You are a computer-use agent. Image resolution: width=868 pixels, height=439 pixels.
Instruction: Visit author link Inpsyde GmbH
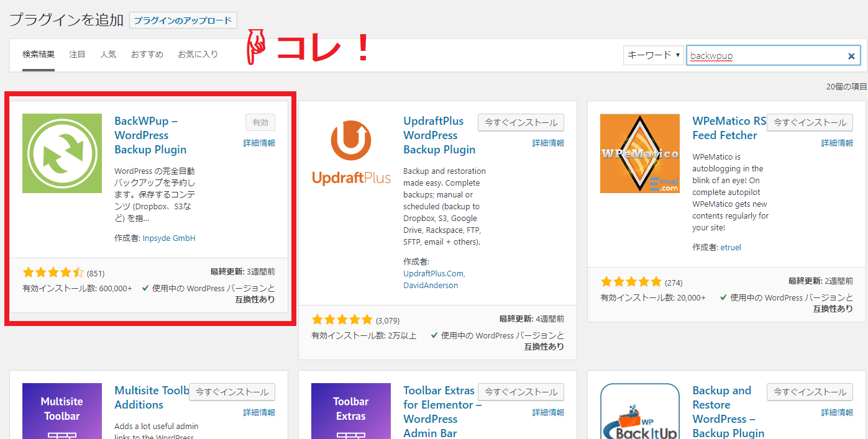[169, 238]
